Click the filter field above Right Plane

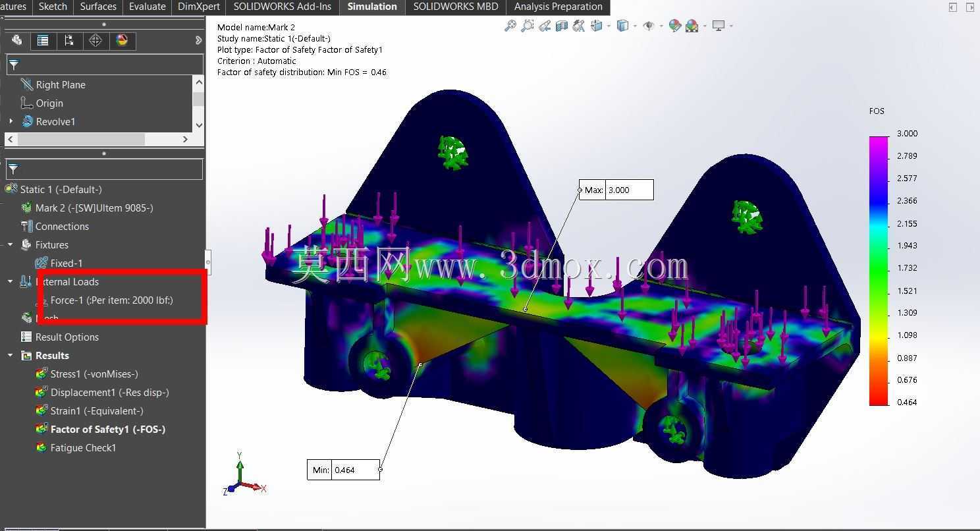(105, 64)
